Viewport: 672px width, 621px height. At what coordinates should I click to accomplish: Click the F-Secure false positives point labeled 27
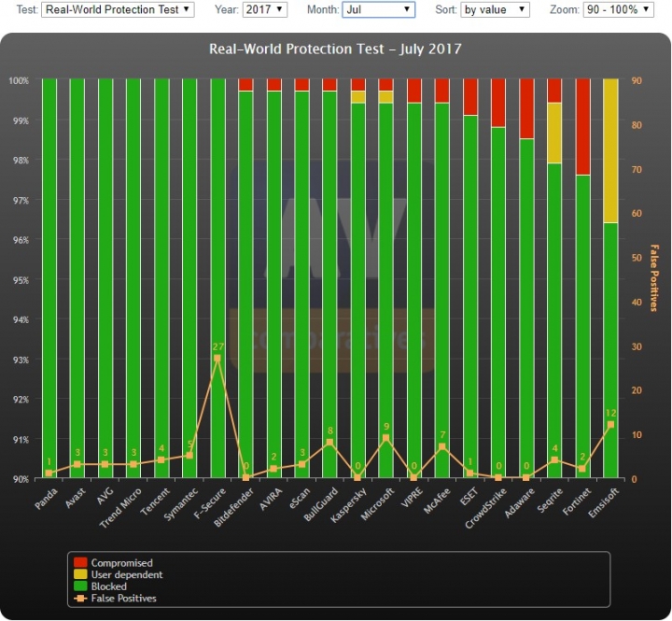point(217,358)
